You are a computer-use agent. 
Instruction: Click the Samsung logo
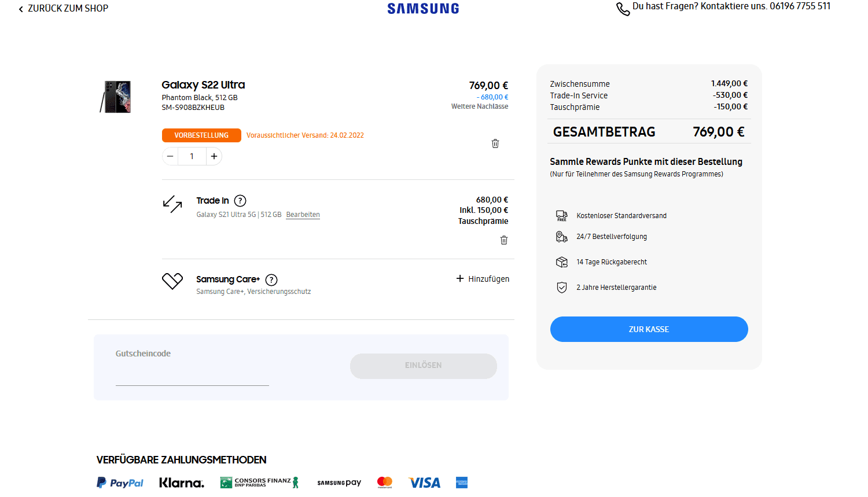(x=424, y=9)
